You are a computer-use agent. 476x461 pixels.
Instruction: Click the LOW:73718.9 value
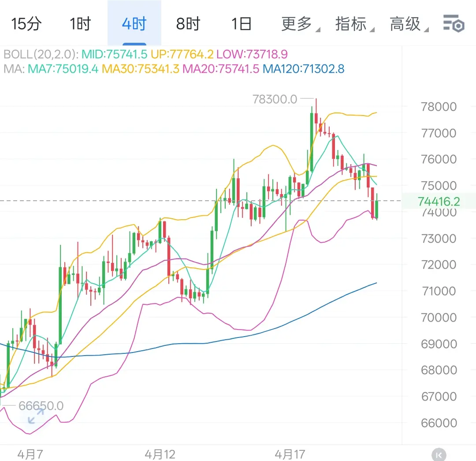(252, 54)
